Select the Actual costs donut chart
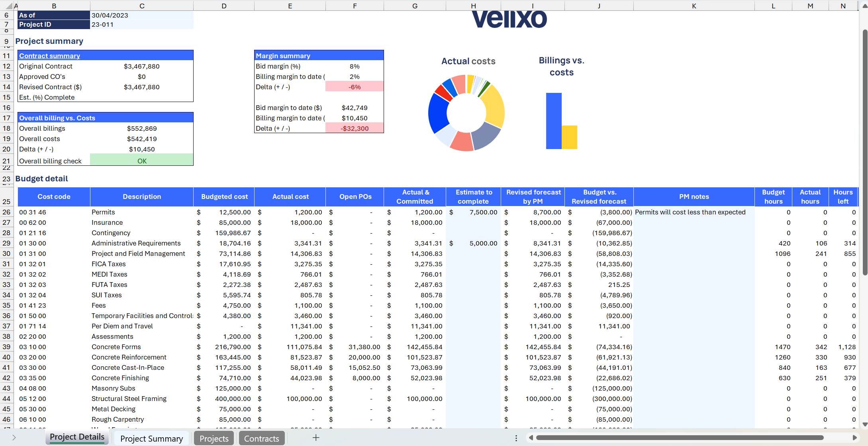The width and height of the screenshot is (868, 446). click(x=466, y=113)
